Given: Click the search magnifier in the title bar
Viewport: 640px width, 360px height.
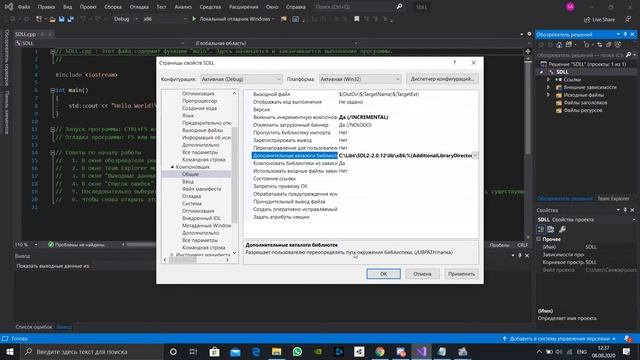Looking at the screenshot, I should tap(399, 7).
